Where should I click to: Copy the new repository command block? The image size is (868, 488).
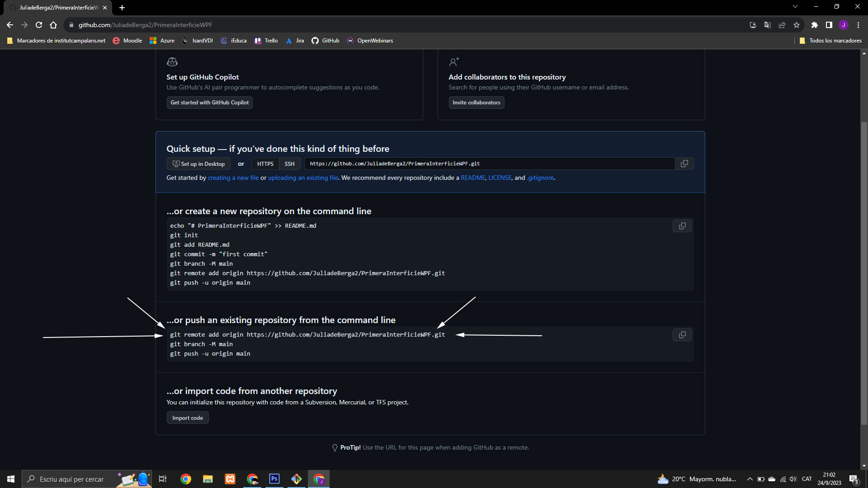(682, 226)
